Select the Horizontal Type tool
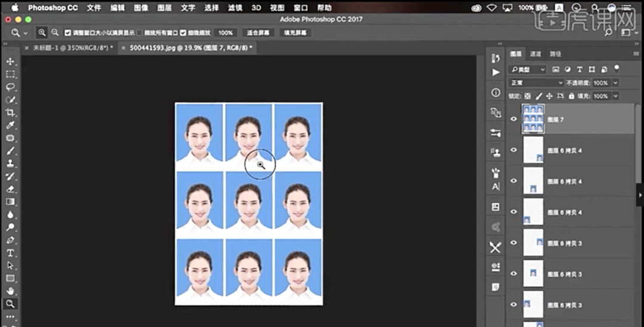This screenshot has height=327, width=644. click(11, 253)
